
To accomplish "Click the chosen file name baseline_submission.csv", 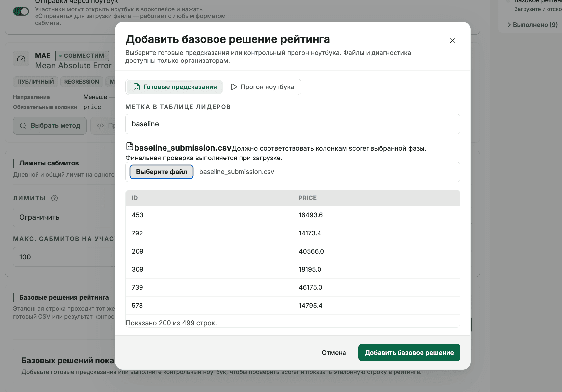I will tap(237, 172).
